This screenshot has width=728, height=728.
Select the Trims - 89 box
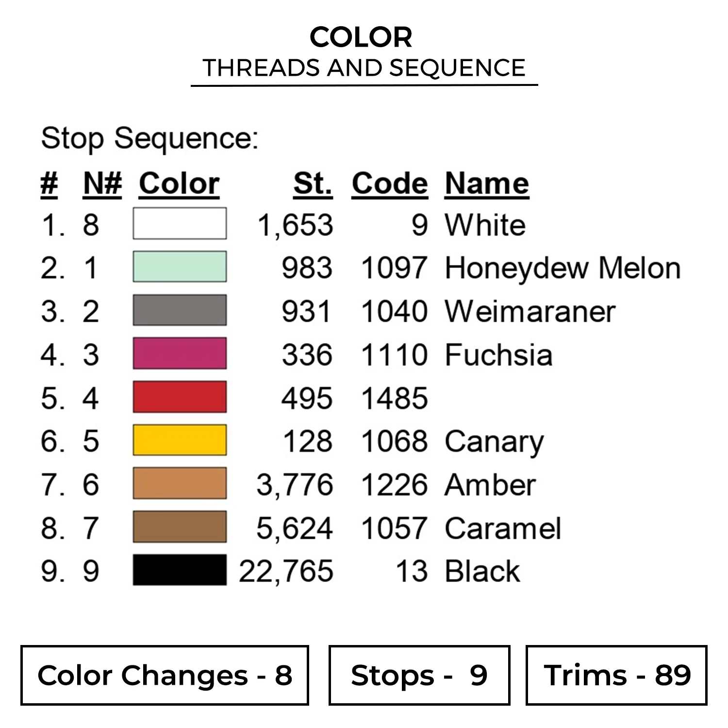616,675
